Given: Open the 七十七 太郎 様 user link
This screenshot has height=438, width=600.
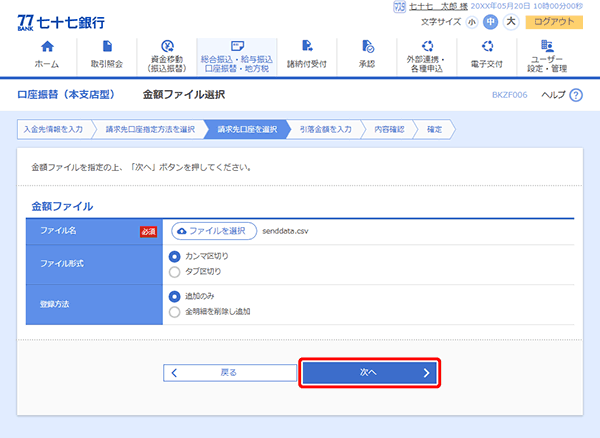Looking at the screenshot, I should click(438, 7).
